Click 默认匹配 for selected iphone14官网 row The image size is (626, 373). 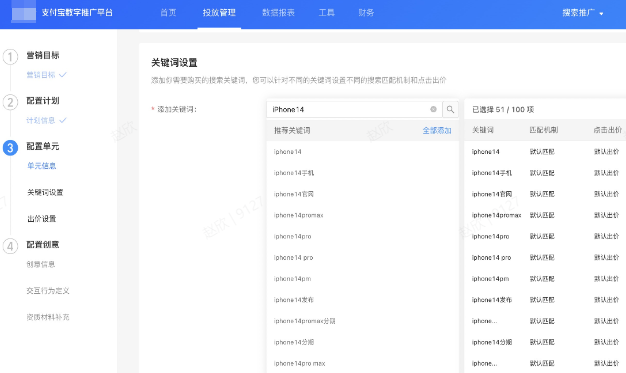click(x=542, y=194)
